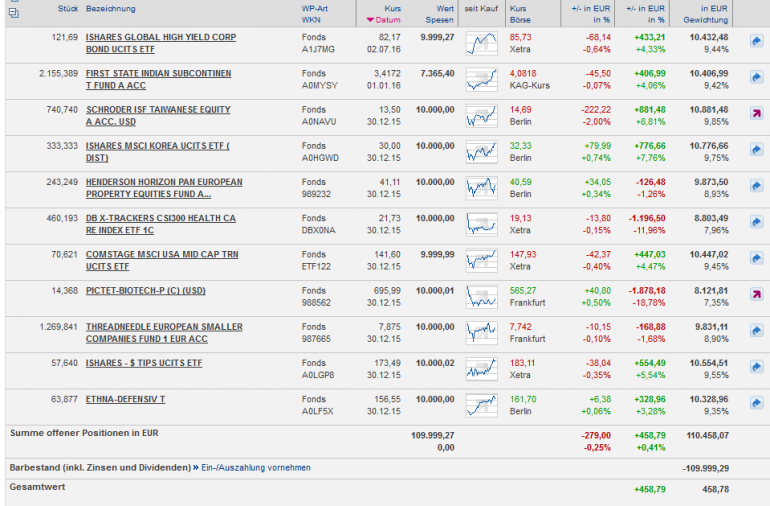Open chart thumbnail for iShares $ TIPS
The image size is (770, 506).
[481, 369]
